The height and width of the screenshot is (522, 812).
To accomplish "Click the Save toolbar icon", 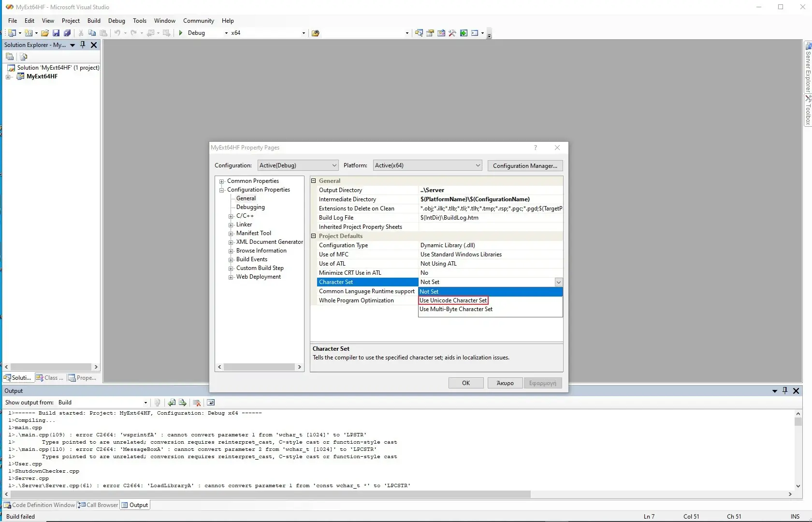I will pos(56,33).
